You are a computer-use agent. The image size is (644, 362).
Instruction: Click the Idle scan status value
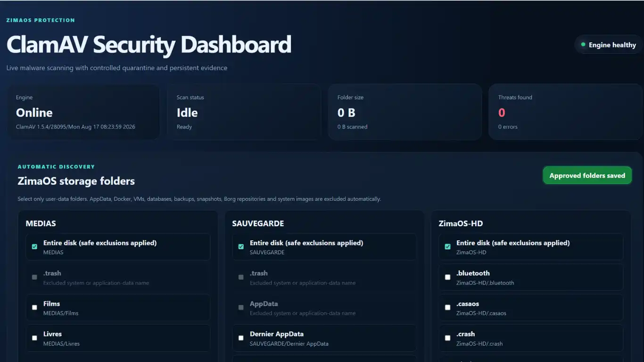[x=187, y=113]
